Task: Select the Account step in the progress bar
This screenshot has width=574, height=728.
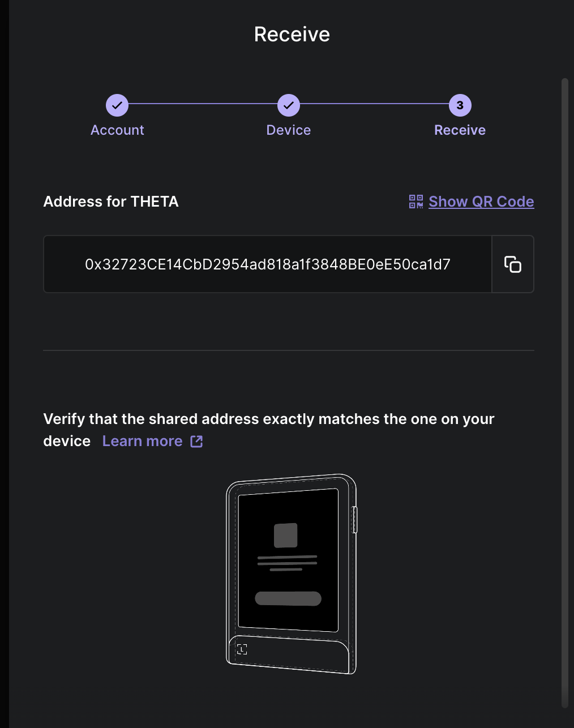Action: pyautogui.click(x=117, y=130)
